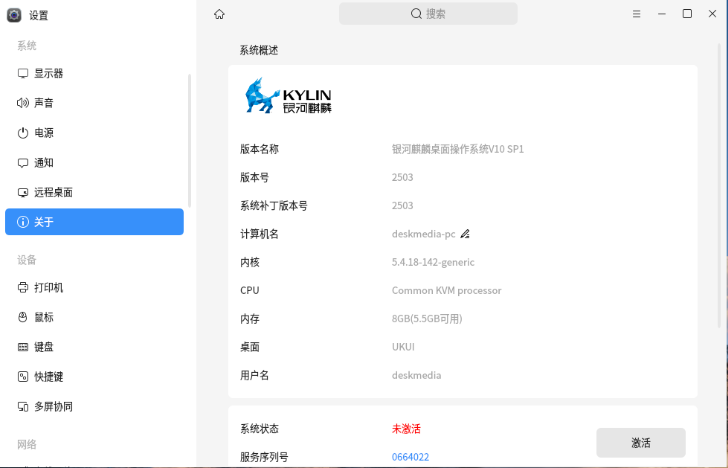Click the memory value 8GB(5.5GB可用)

tap(427, 318)
